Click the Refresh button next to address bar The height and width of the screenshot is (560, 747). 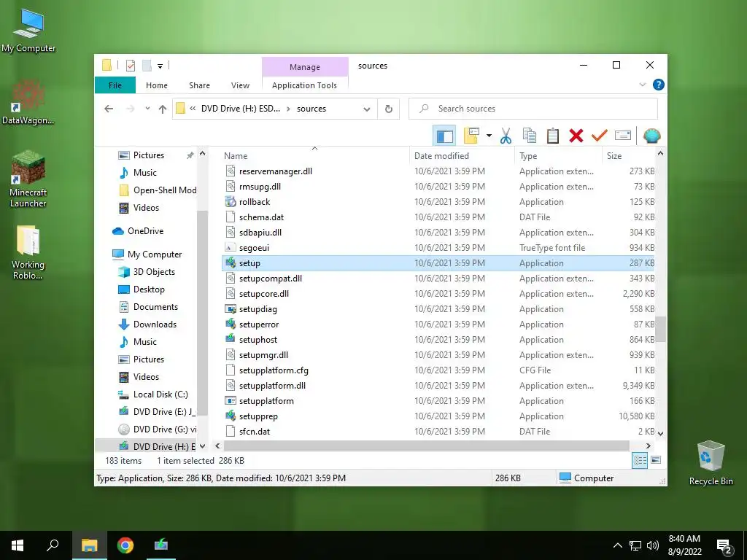click(x=389, y=109)
